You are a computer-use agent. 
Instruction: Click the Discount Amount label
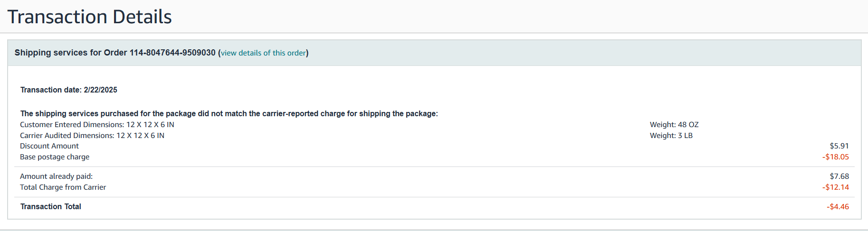pyautogui.click(x=49, y=146)
